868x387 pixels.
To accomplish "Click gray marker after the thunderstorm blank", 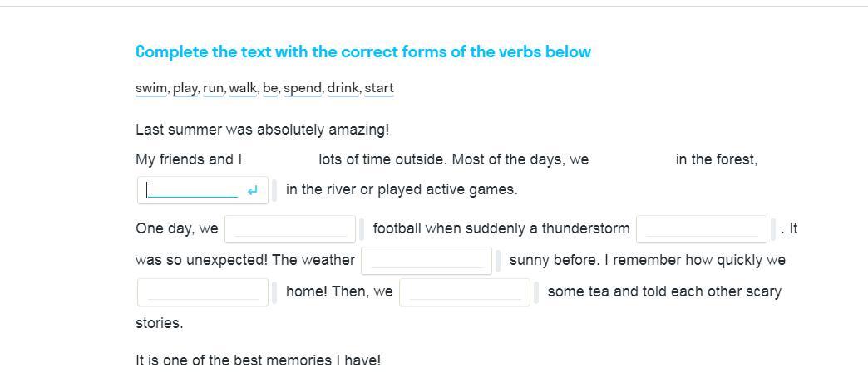I will tap(774, 228).
